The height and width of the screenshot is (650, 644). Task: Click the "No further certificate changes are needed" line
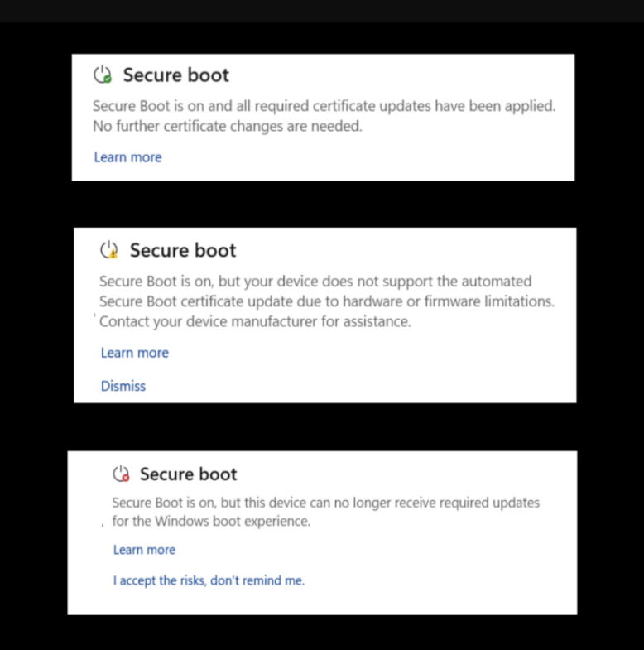(x=228, y=127)
